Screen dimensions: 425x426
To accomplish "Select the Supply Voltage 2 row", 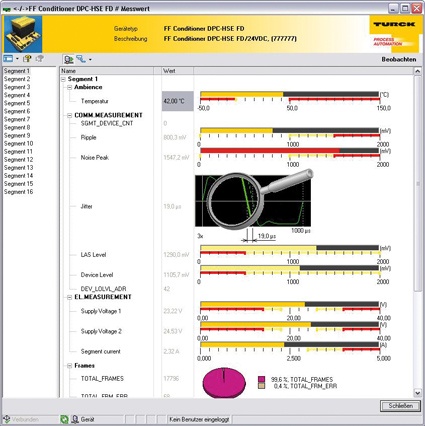I will coord(101,331).
